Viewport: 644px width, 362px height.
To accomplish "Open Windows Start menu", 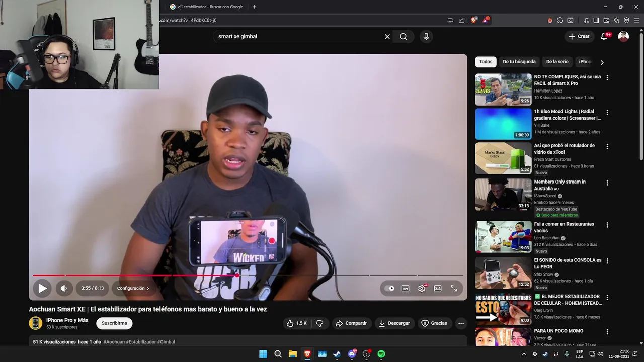I will 263,354.
